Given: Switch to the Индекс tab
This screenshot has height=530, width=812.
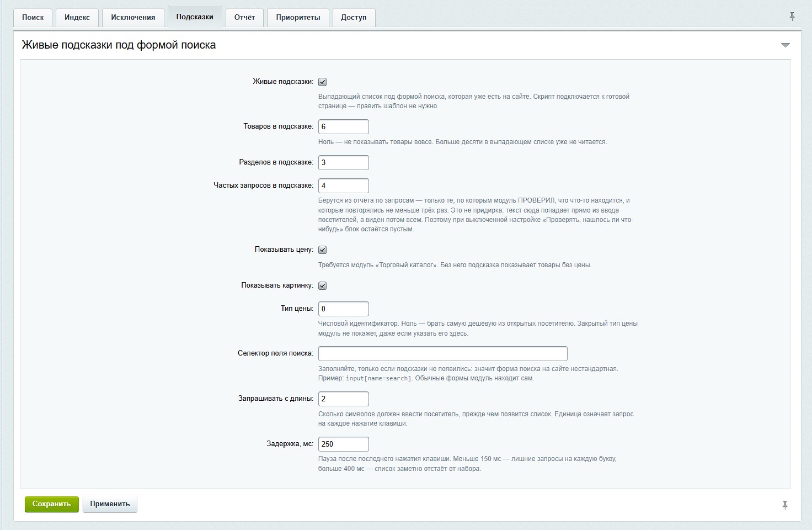Looking at the screenshot, I should pyautogui.click(x=77, y=18).
